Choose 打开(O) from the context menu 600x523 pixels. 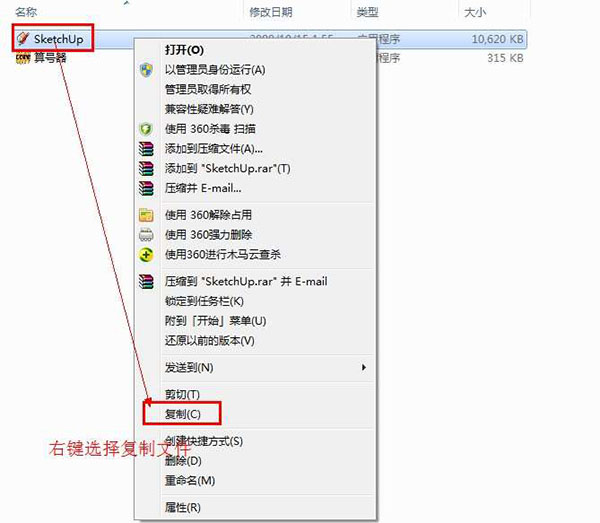pos(184,50)
